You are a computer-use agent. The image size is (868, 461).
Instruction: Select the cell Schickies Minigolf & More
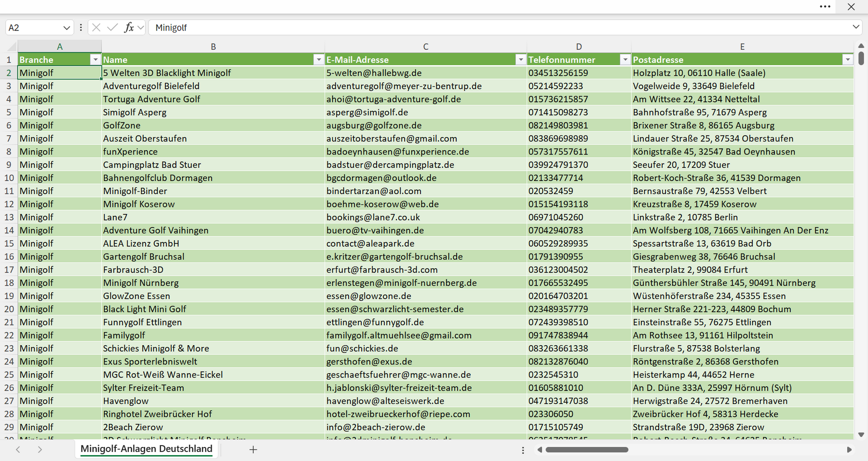213,348
